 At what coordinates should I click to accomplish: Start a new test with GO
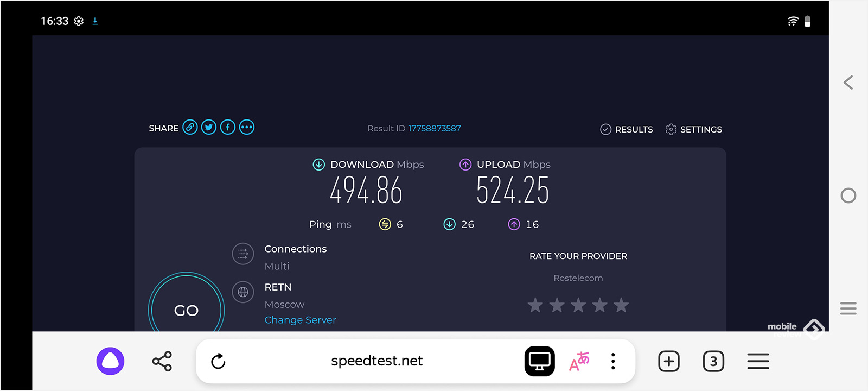pyautogui.click(x=186, y=310)
